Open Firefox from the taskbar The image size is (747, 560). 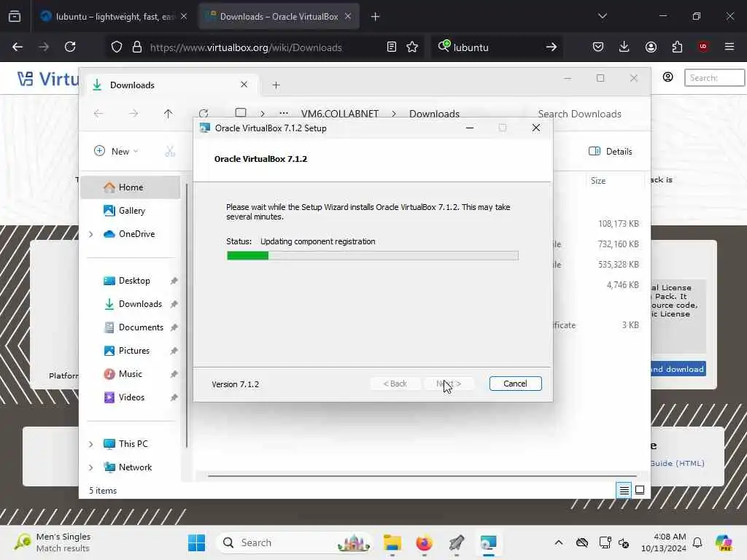[x=424, y=542]
